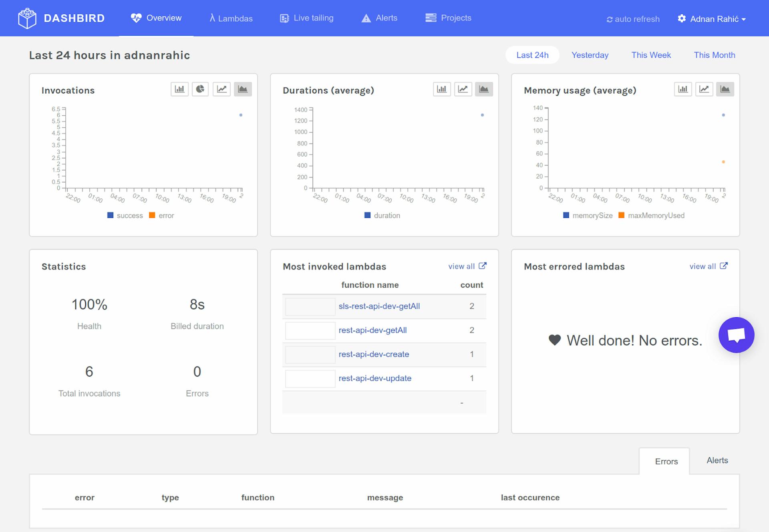Choose the This Month time range
Image resolution: width=769 pixels, height=532 pixels.
(714, 55)
